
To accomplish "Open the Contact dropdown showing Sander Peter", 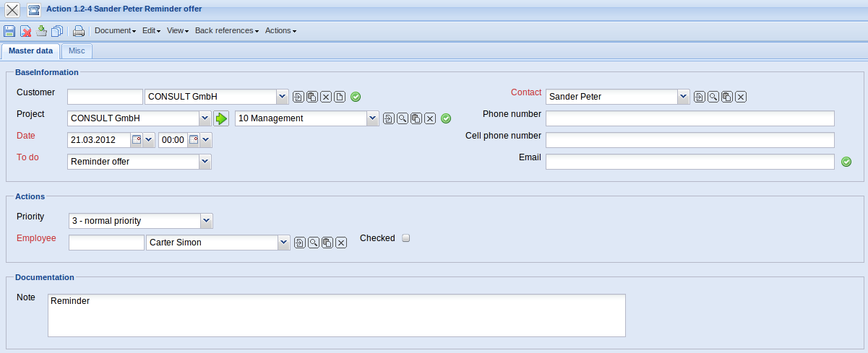I will click(683, 97).
